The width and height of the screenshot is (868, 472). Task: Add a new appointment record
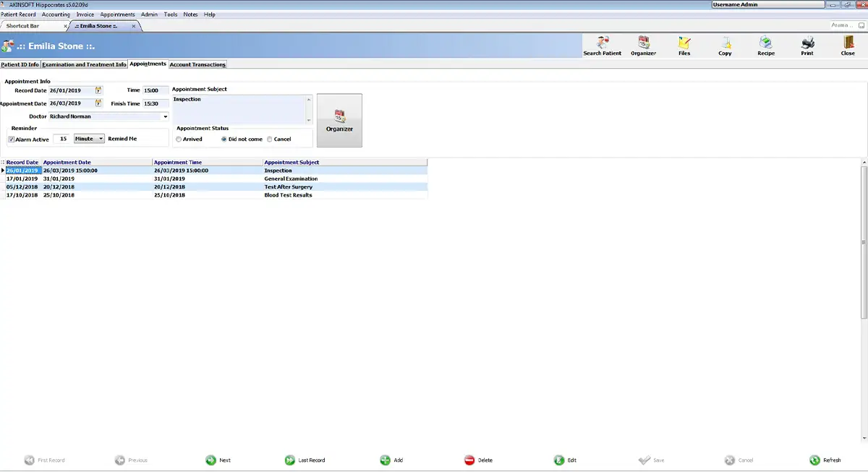pos(391,460)
